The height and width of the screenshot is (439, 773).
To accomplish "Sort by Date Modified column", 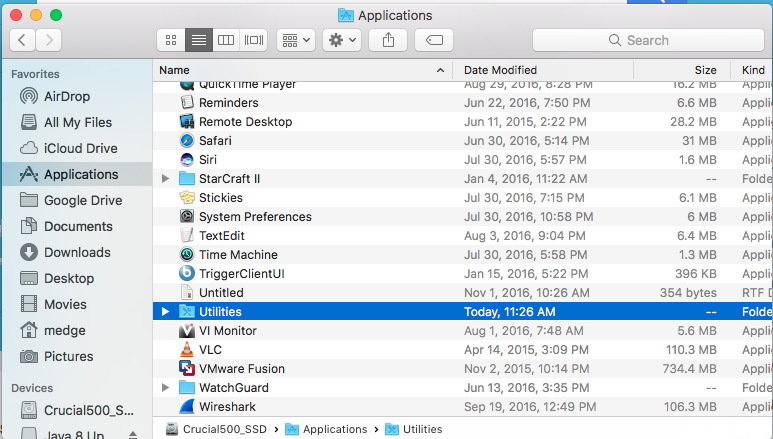I will click(x=542, y=70).
